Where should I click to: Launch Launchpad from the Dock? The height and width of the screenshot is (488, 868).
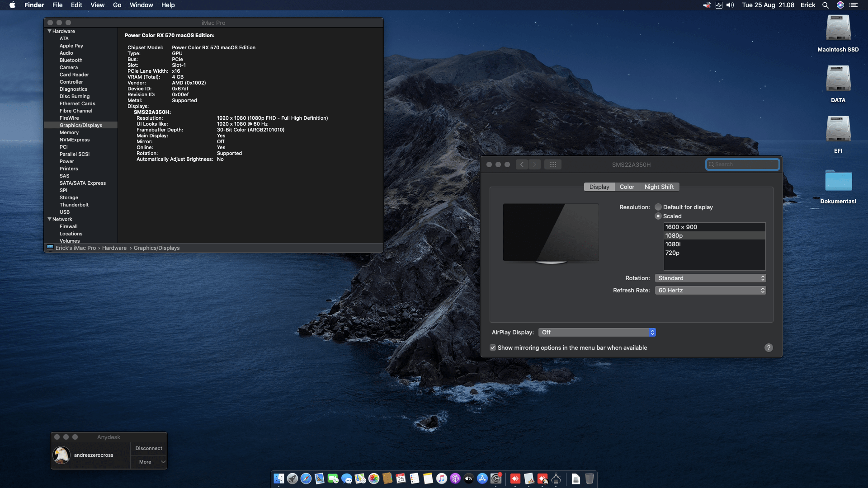292,479
